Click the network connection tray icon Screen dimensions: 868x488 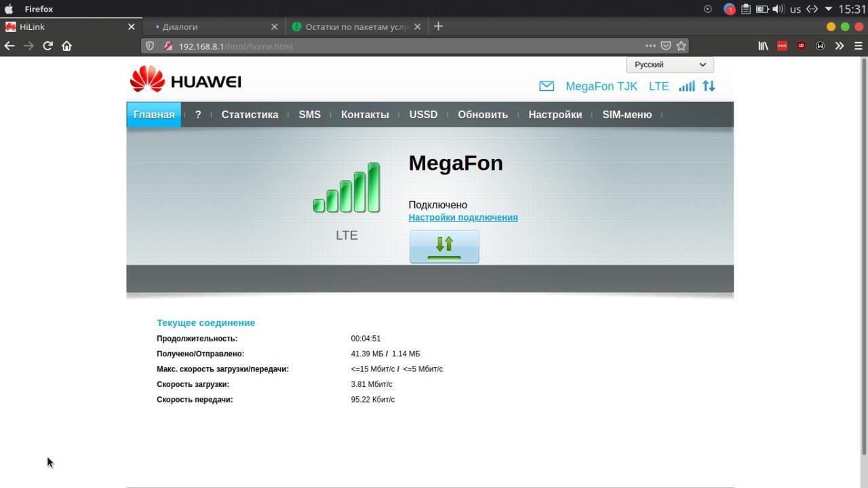[x=812, y=9]
